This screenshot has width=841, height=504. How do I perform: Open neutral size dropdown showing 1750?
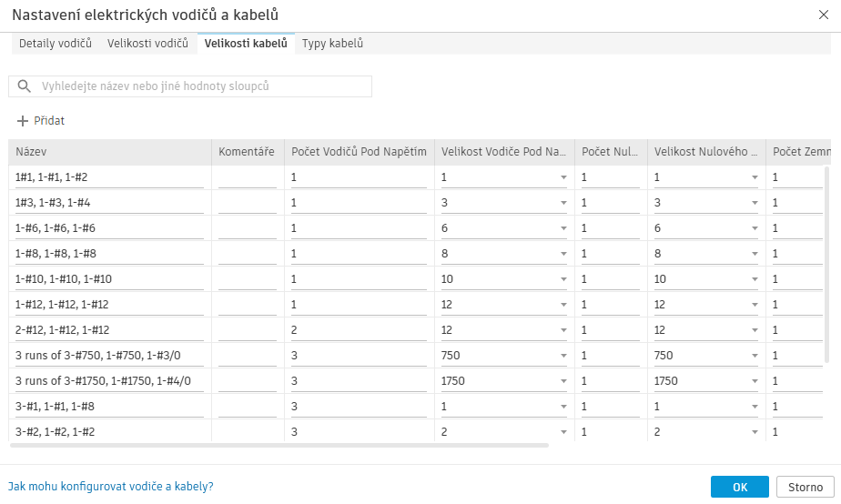tap(755, 381)
